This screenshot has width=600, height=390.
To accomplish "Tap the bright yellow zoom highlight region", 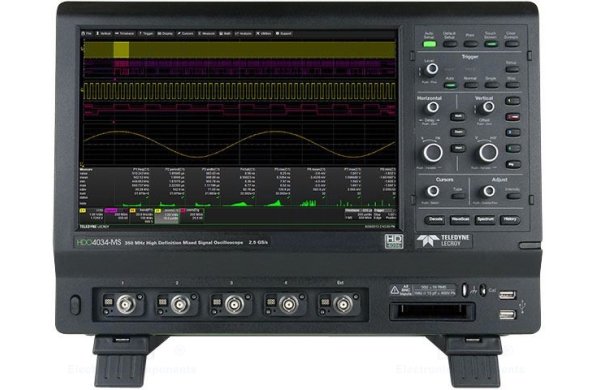I will [121, 50].
